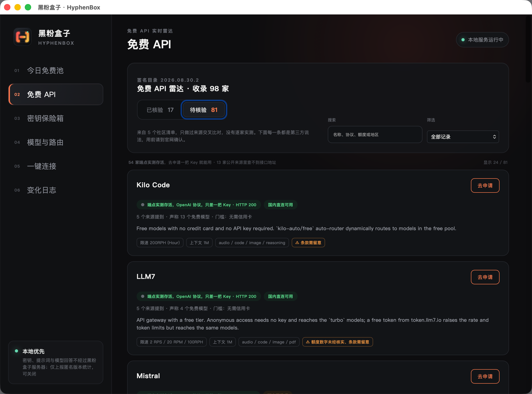Open 模型与路由 from the sidebar

click(56, 142)
